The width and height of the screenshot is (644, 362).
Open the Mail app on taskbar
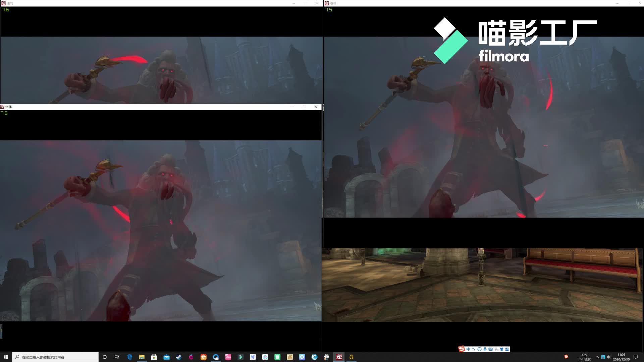coord(166,357)
